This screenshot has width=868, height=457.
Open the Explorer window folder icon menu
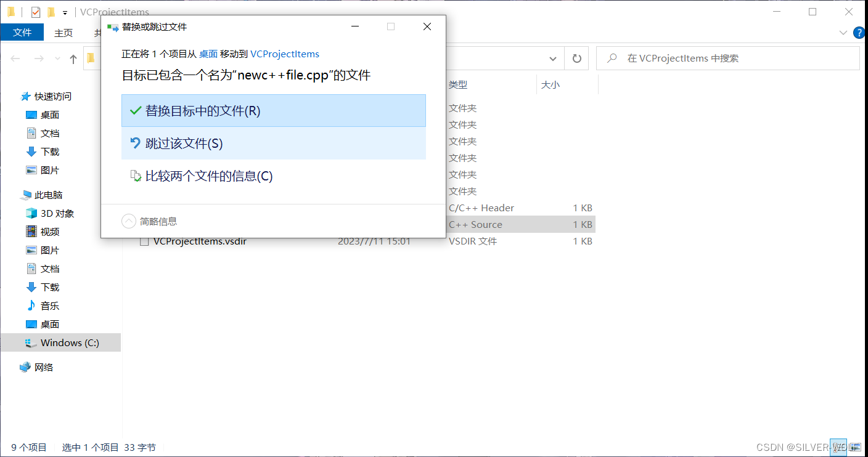tap(11, 12)
